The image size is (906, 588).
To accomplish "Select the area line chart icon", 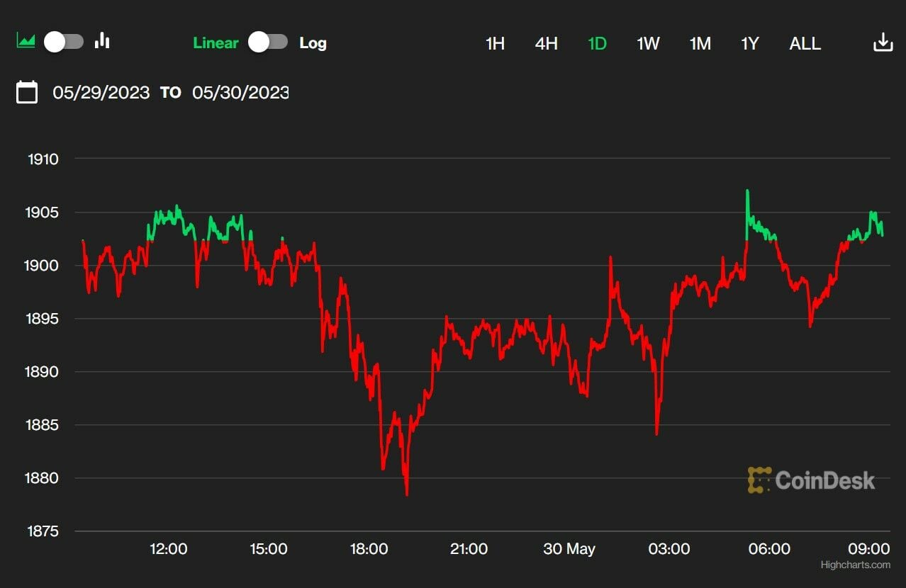I will click(x=26, y=41).
